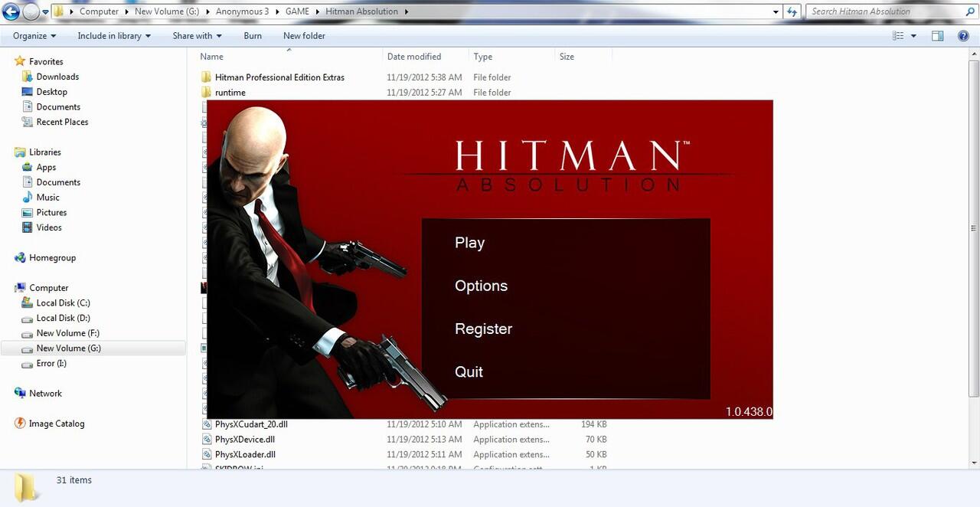Select Homegroup in the navigation pane
The height and width of the screenshot is (507, 980).
point(52,258)
